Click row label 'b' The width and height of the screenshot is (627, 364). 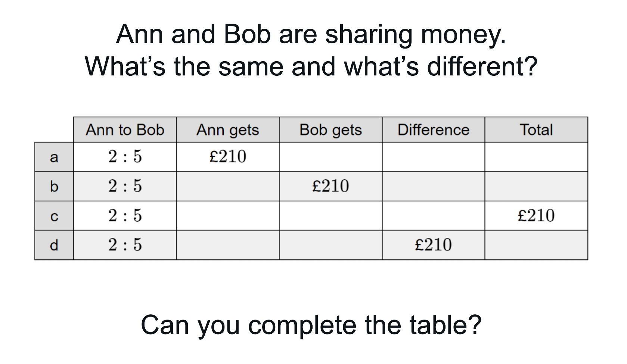pyautogui.click(x=54, y=186)
